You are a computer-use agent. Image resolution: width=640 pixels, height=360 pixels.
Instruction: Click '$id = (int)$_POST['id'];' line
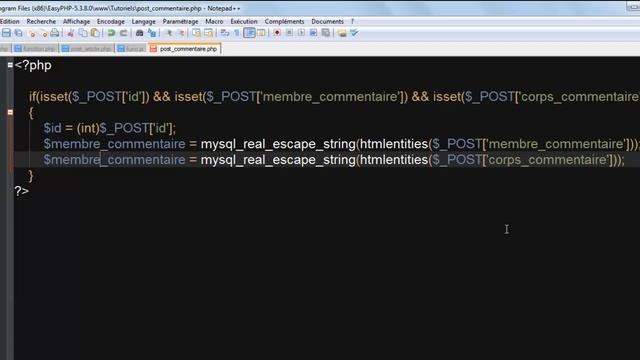(110, 128)
